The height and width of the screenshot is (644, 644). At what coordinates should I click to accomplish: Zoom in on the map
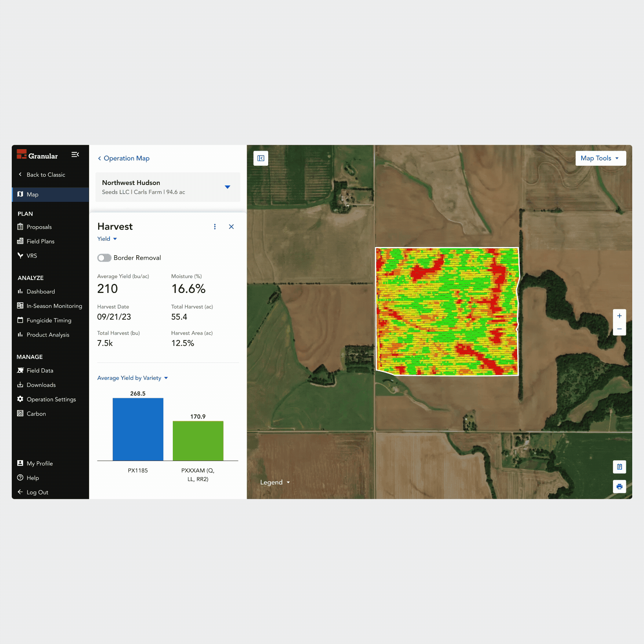pyautogui.click(x=619, y=316)
